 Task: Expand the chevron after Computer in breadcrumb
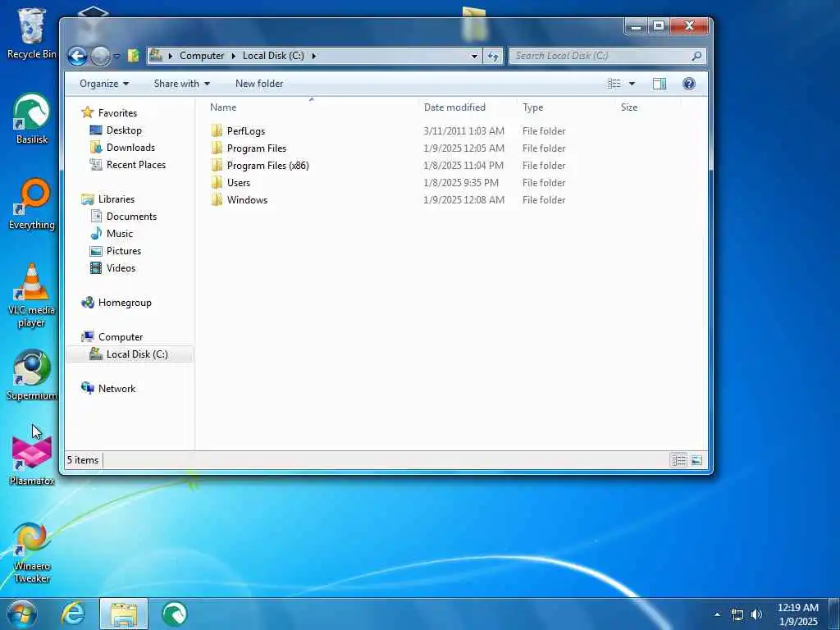click(x=234, y=56)
